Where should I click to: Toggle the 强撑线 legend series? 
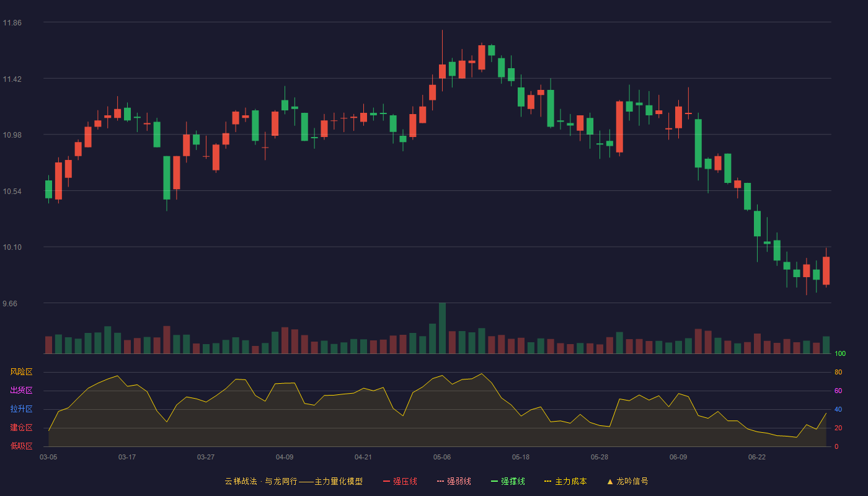[508, 481]
